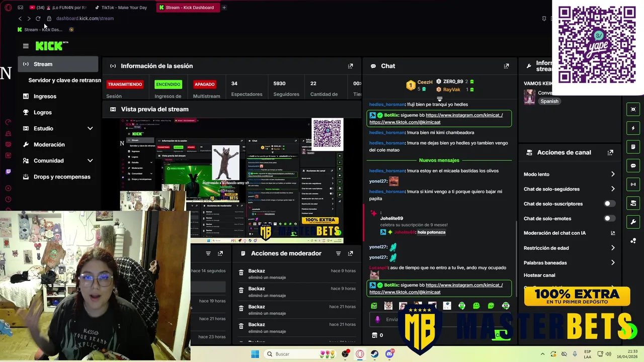Expand the Comunidad sidebar section
The image size is (644, 362).
pyautogui.click(x=90, y=161)
